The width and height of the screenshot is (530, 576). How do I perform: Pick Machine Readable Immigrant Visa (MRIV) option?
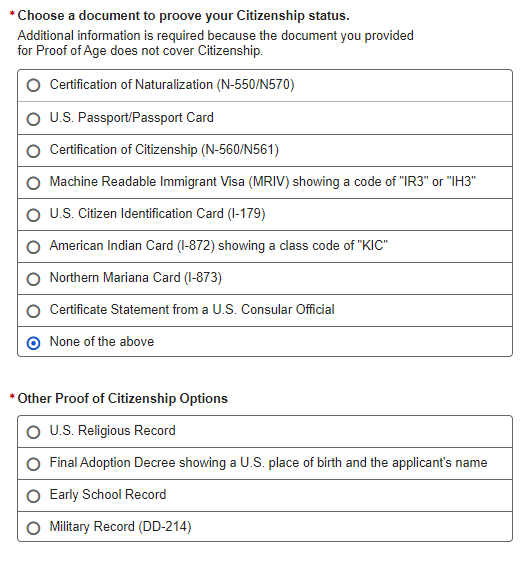[33, 183]
